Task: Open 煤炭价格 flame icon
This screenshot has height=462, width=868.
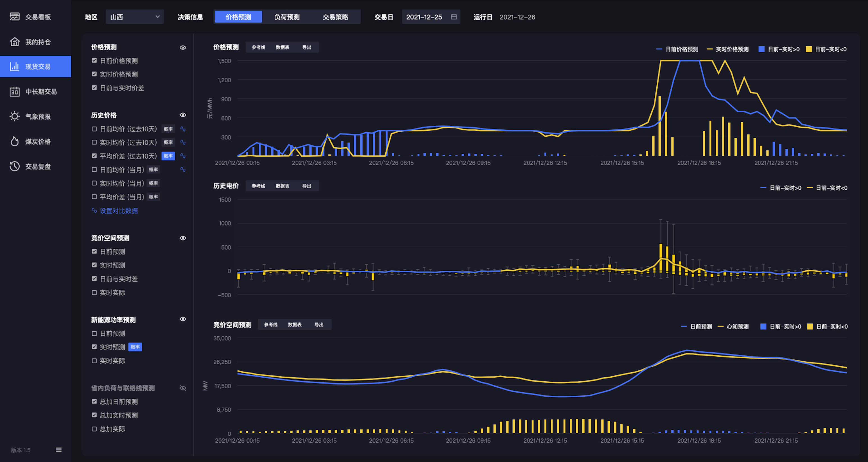Action: point(15,141)
